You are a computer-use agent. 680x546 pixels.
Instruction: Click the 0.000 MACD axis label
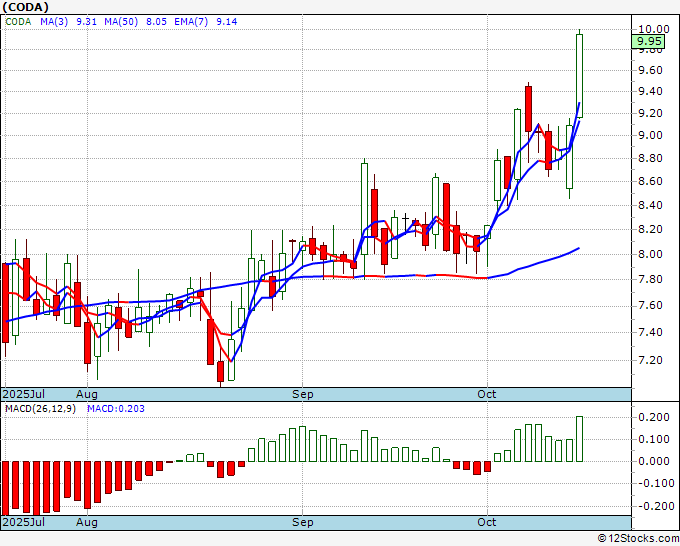654,461
